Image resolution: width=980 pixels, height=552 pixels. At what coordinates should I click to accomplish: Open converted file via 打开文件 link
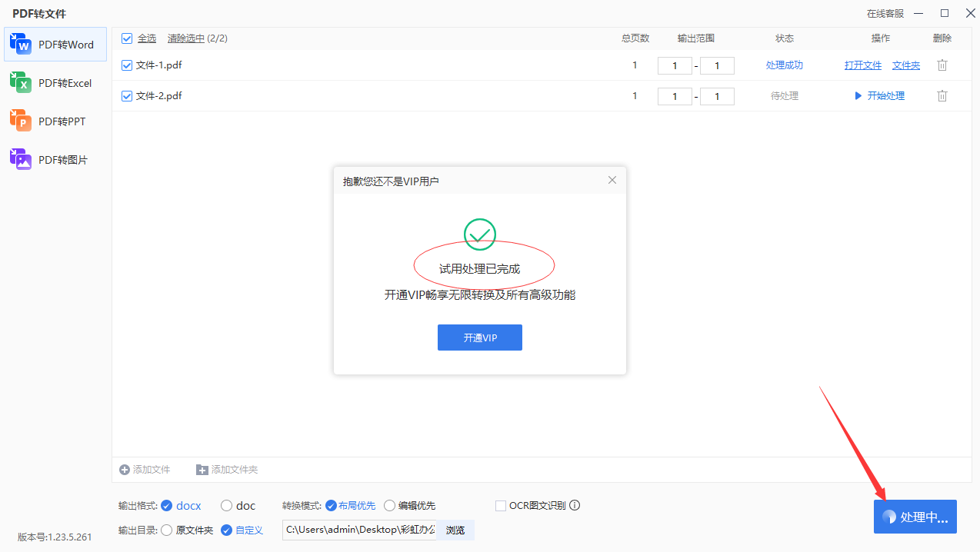(862, 65)
